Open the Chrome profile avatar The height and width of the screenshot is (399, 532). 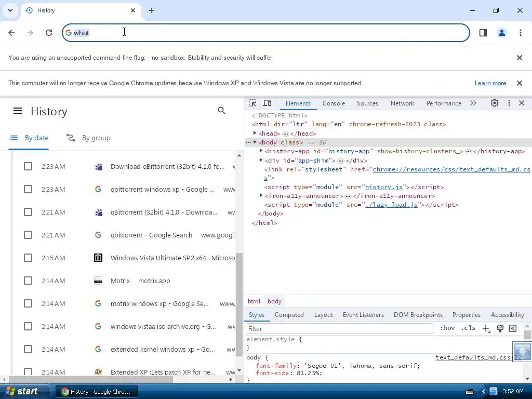pos(502,33)
